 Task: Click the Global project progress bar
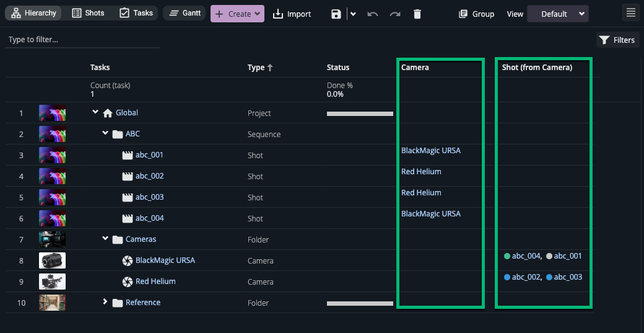[360, 113]
